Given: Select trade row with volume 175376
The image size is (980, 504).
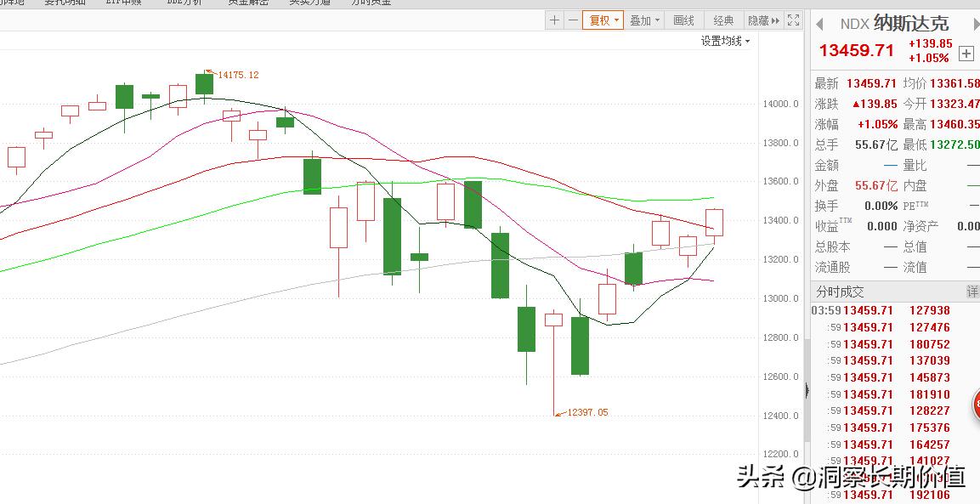Looking at the screenshot, I should (895, 428).
